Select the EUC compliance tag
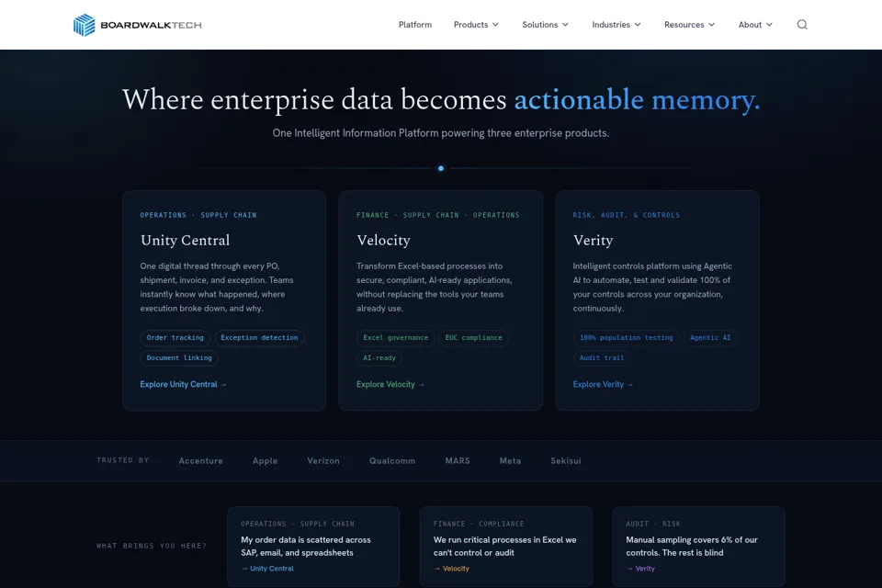This screenshot has height=588, width=882. (474, 337)
